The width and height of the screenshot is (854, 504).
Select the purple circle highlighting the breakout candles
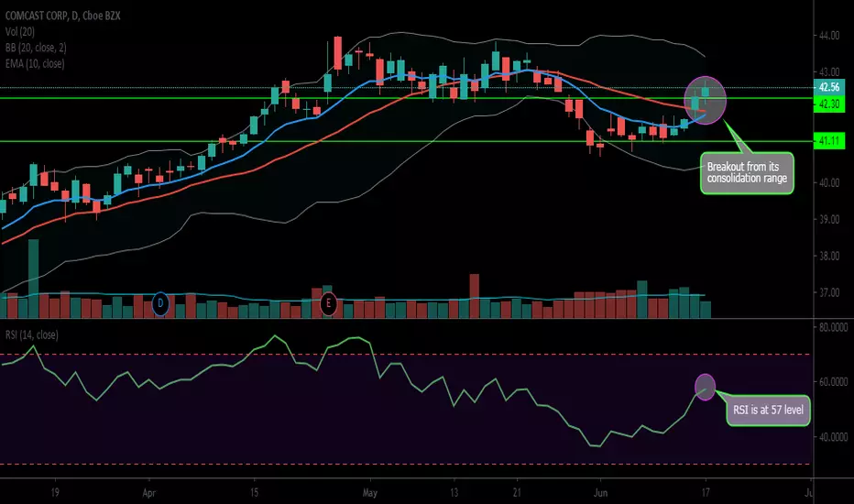point(706,100)
